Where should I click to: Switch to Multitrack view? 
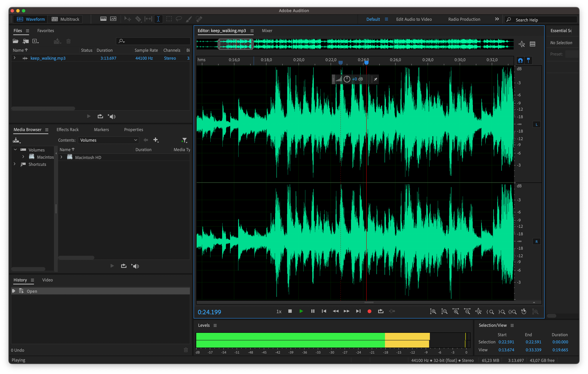(65, 19)
